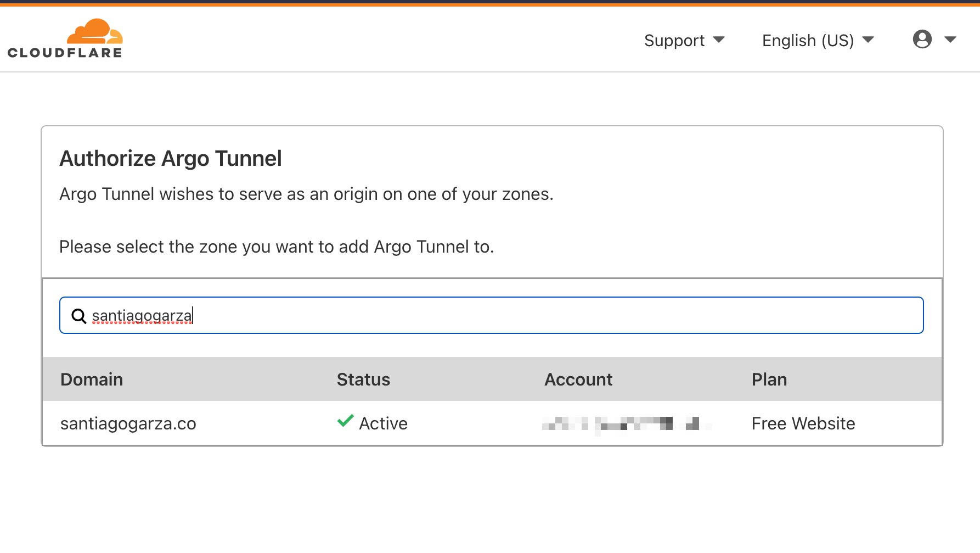Click the magnifier icon in the search field
The height and width of the screenshot is (553, 980).
[79, 316]
